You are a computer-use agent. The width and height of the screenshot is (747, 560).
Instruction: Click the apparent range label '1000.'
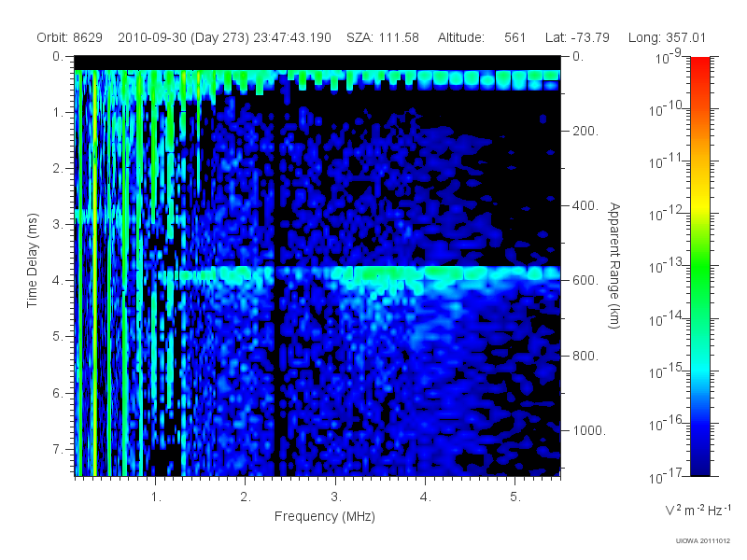coord(589,430)
